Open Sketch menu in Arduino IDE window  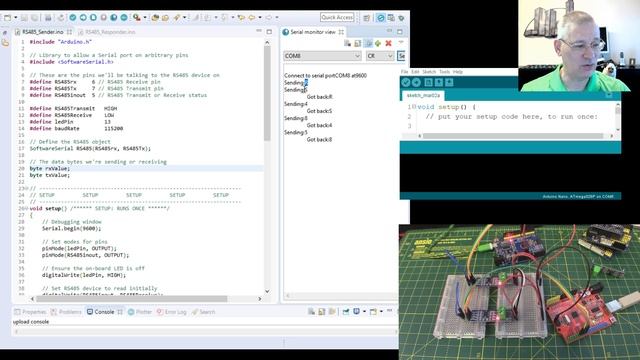429,72
